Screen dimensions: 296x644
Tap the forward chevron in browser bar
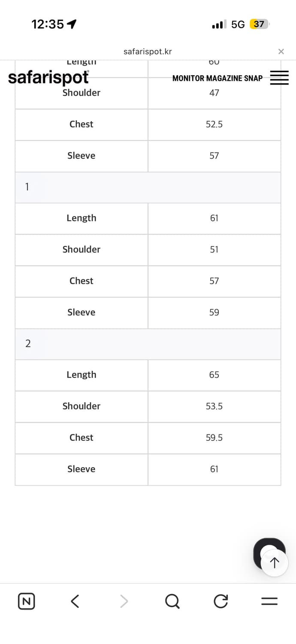124,601
